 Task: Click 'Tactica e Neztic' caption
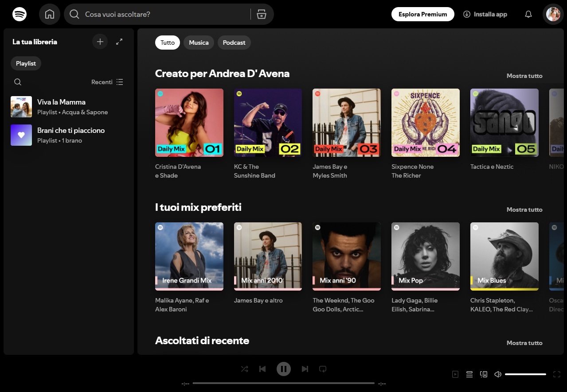click(492, 167)
